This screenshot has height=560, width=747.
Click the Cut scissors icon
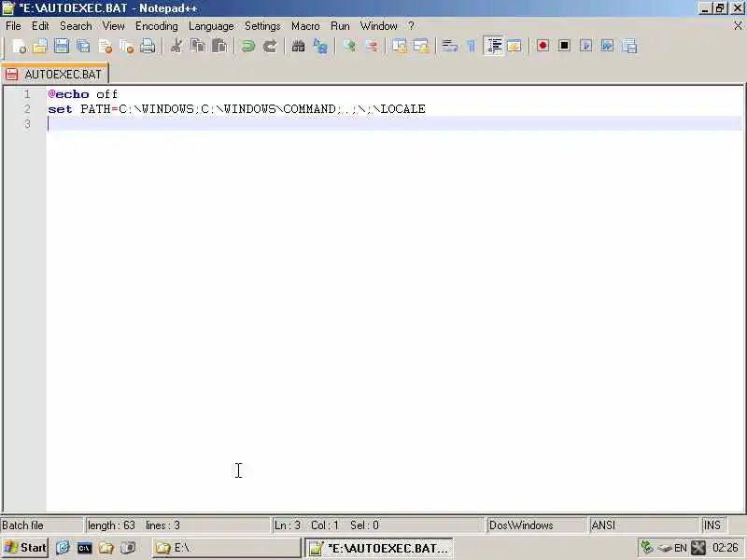[x=176, y=46]
